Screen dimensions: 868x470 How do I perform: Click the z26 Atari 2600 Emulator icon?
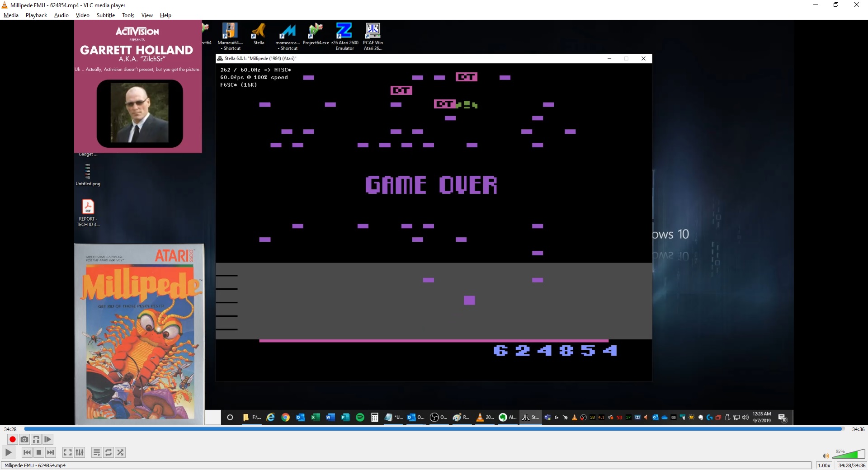pos(344,37)
